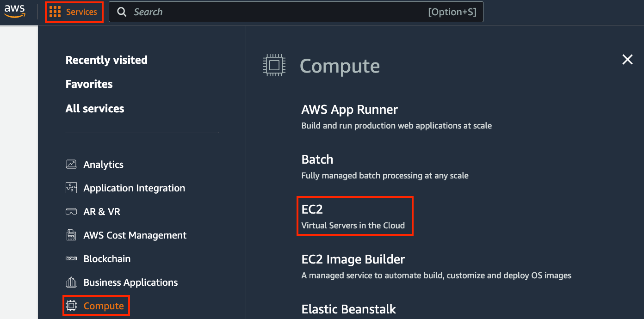The image size is (644, 319).
Task: Click the Business Applications buildings icon
Action: coord(71,282)
